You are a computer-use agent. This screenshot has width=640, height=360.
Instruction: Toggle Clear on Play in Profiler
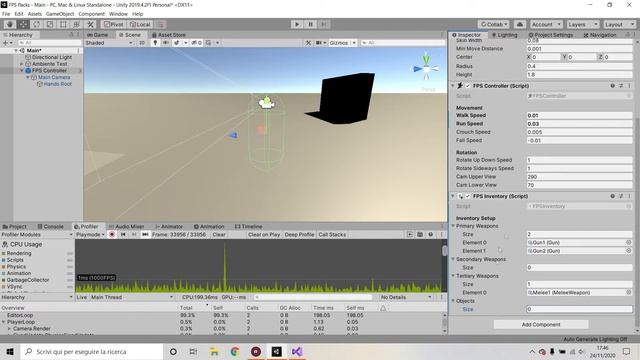[x=264, y=235]
